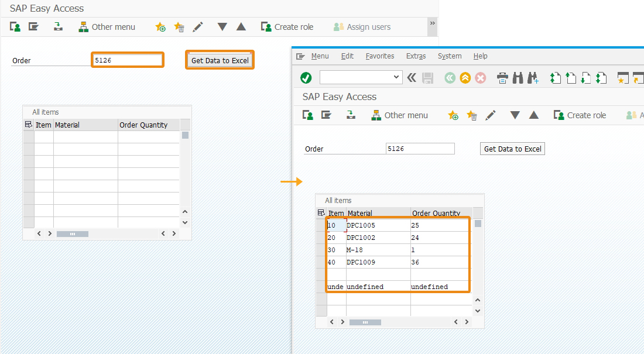The width and height of the screenshot is (644, 354).
Task: Change Favorites pencil in empty-table window
Action: tap(198, 27)
